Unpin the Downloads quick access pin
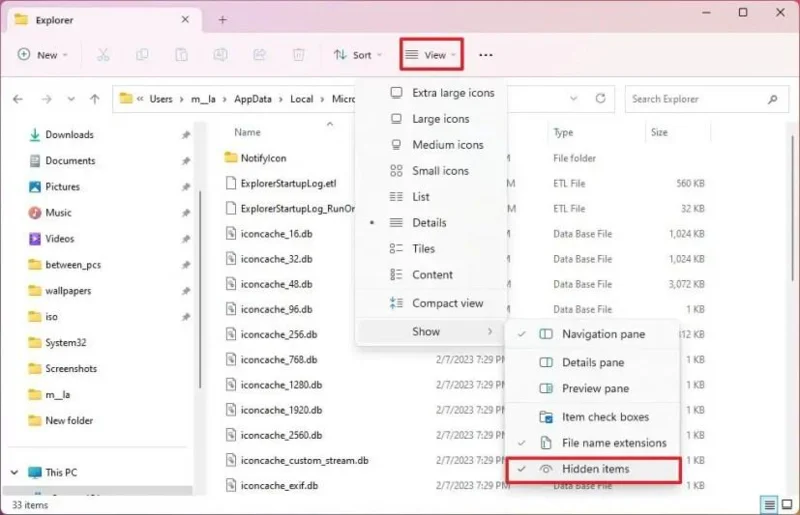The width and height of the screenshot is (800, 515). coord(186,135)
